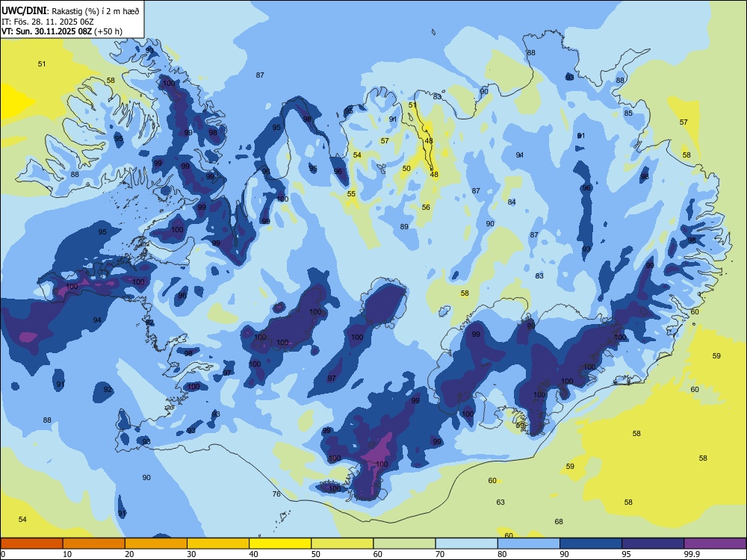Click the legend tick label 70

(x=440, y=554)
